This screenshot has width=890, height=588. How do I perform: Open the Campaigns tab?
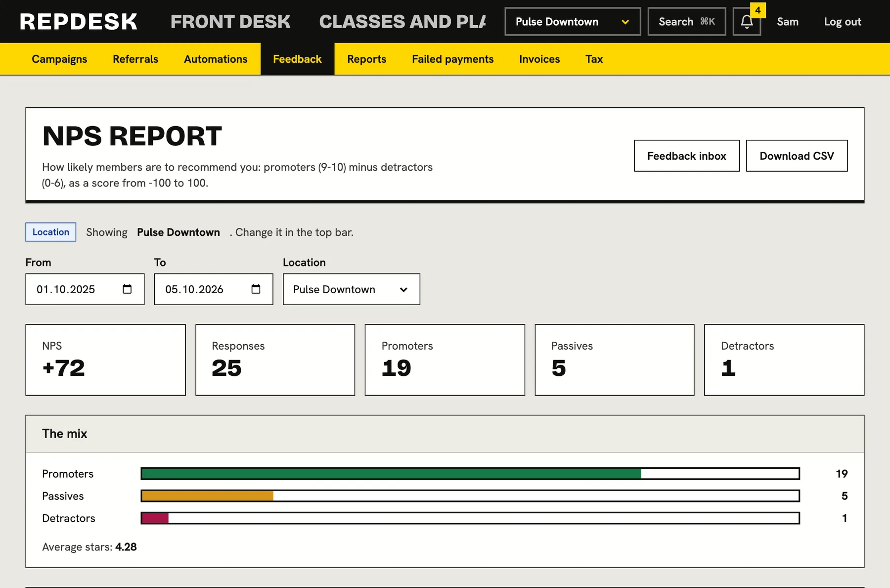tap(59, 59)
